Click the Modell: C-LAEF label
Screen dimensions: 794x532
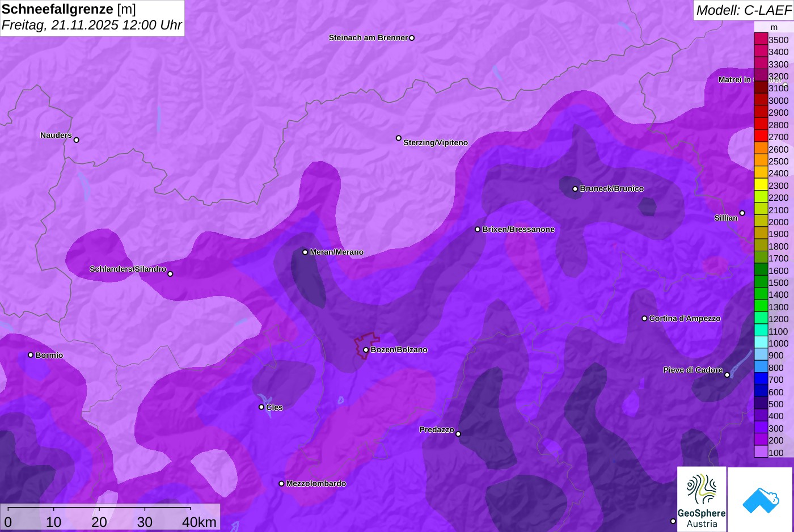(x=743, y=10)
